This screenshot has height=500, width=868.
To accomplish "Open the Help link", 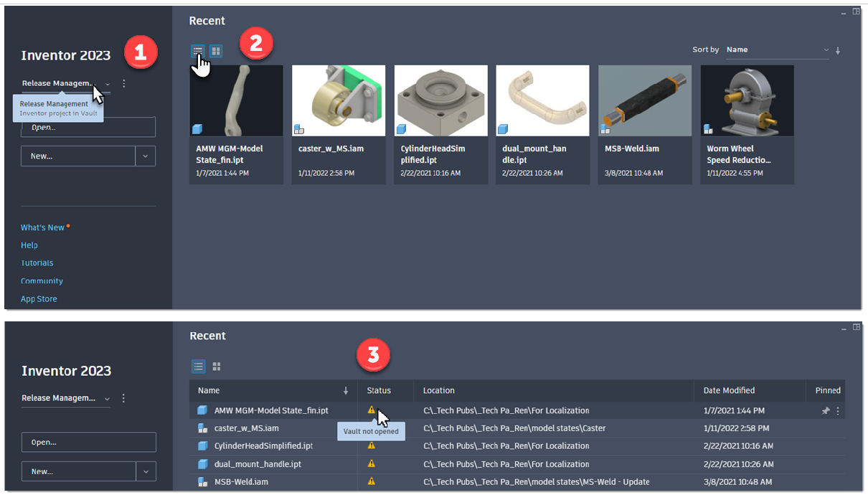I will pos(29,245).
